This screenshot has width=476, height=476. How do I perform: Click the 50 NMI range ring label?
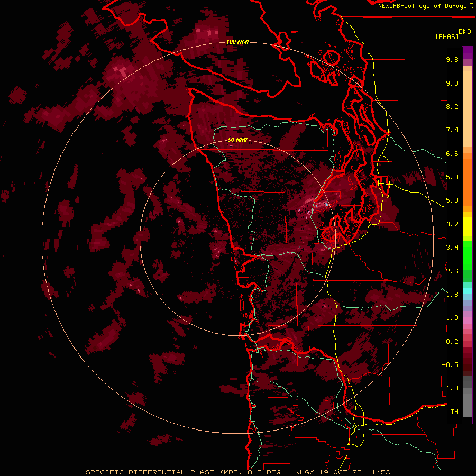(x=237, y=140)
